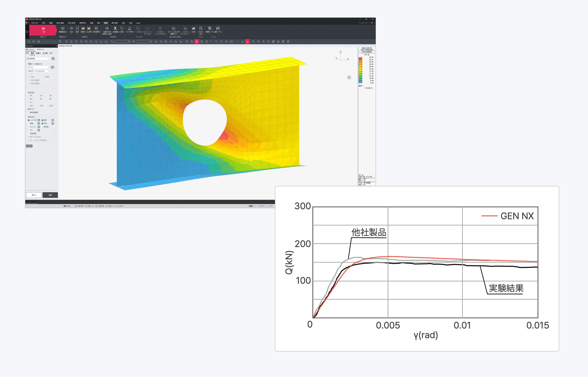Click the hamburger main menu icon
The width and height of the screenshot is (588, 377).
(27, 23)
